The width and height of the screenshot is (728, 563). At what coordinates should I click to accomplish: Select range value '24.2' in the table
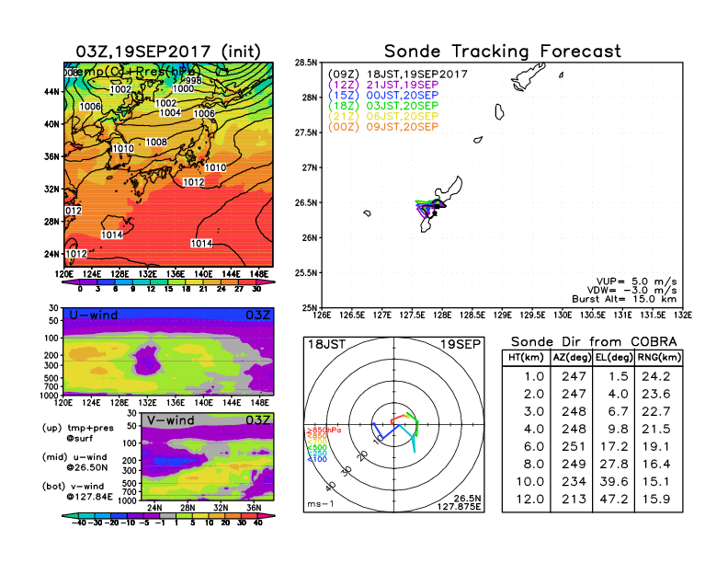tap(656, 376)
